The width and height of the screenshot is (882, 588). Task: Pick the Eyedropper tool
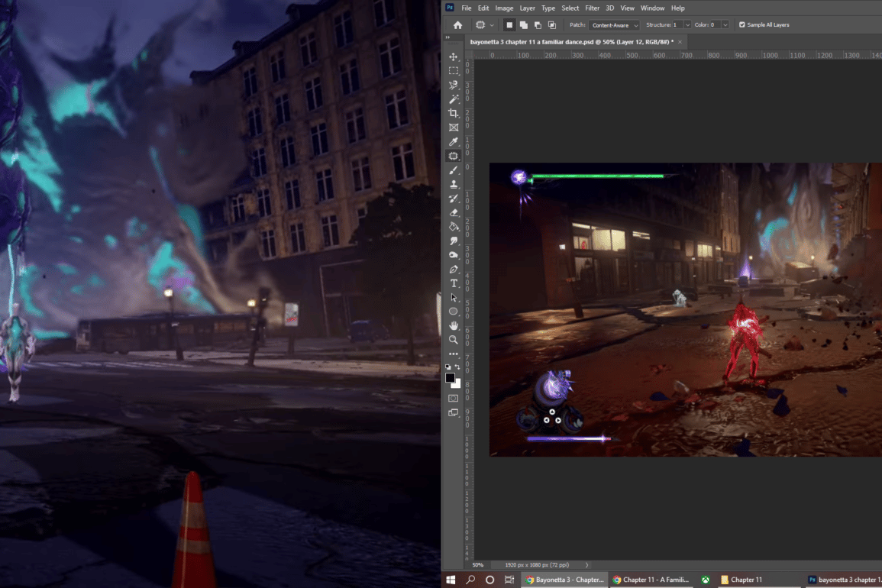coord(454,142)
